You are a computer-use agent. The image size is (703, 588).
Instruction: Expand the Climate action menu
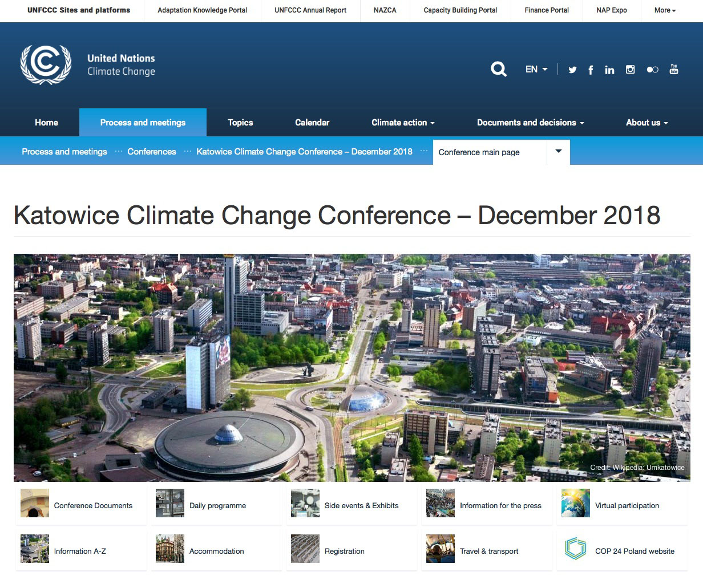(x=403, y=123)
